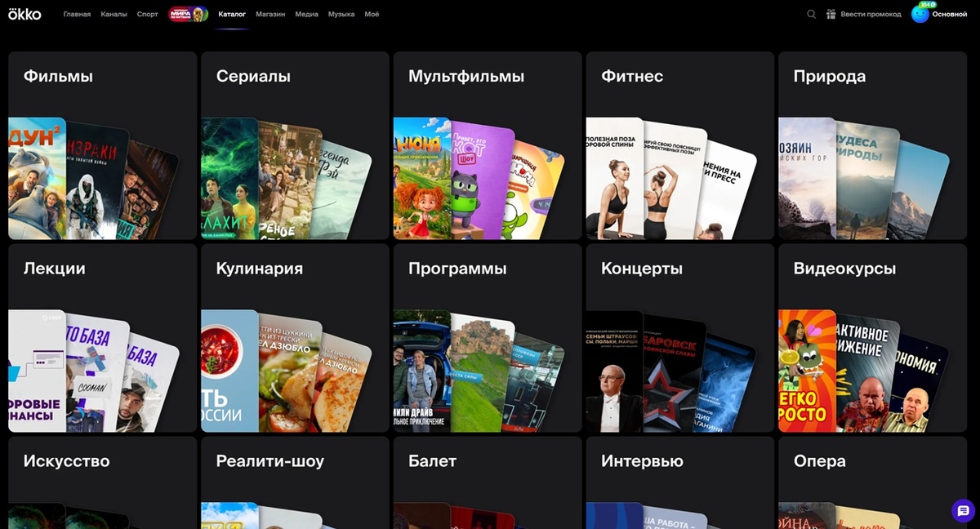Select the Каталог menu item
Screen dimensions: 980x529
[233, 14]
